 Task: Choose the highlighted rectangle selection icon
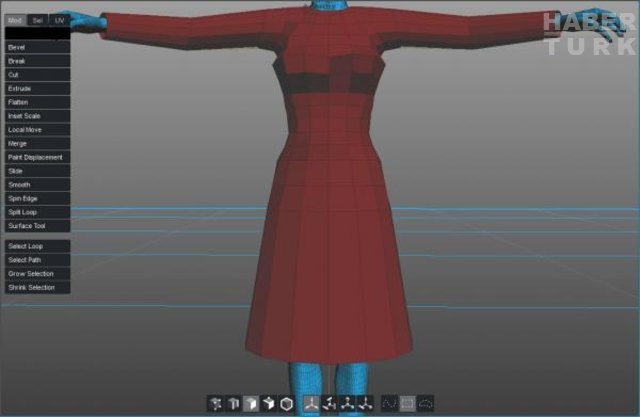click(407, 403)
